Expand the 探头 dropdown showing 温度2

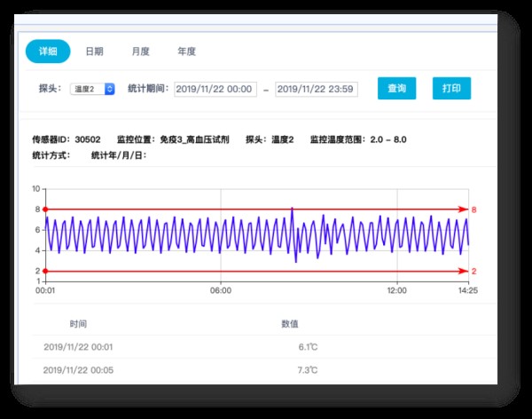point(93,89)
